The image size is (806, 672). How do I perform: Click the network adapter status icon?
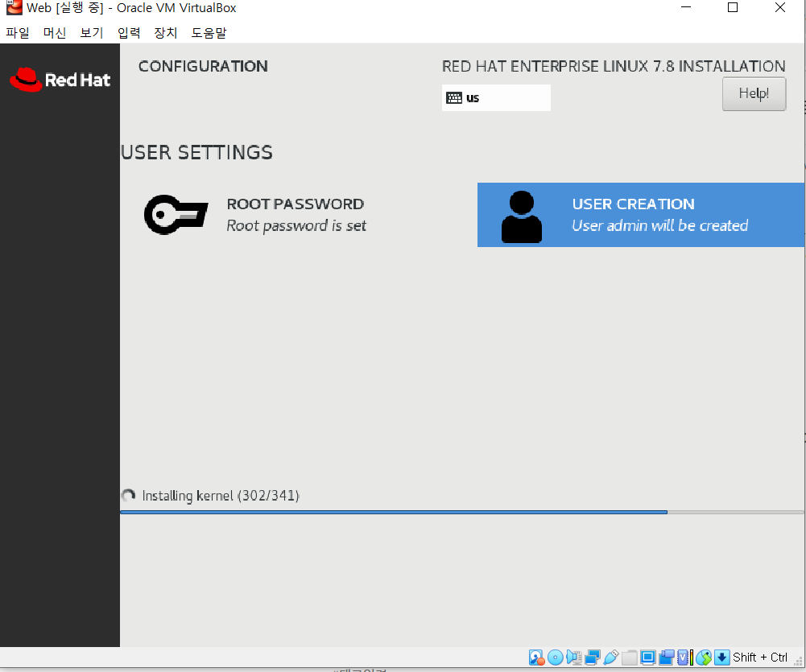[x=593, y=657]
